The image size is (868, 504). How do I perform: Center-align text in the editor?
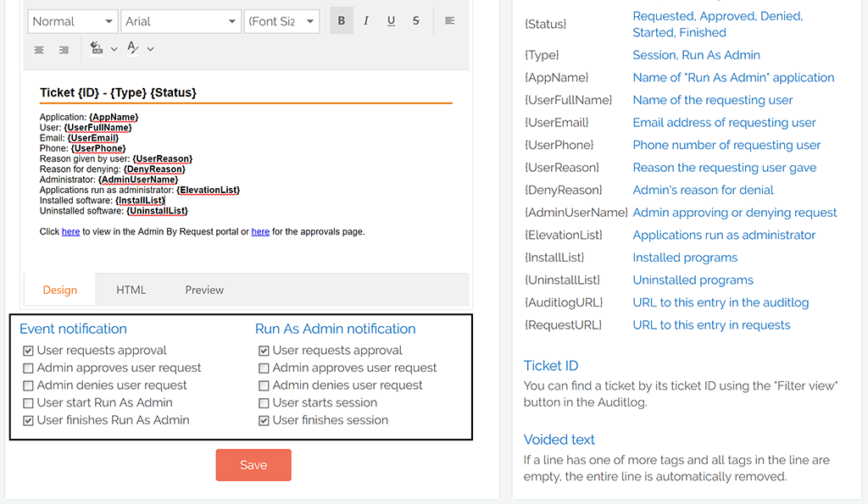click(39, 50)
